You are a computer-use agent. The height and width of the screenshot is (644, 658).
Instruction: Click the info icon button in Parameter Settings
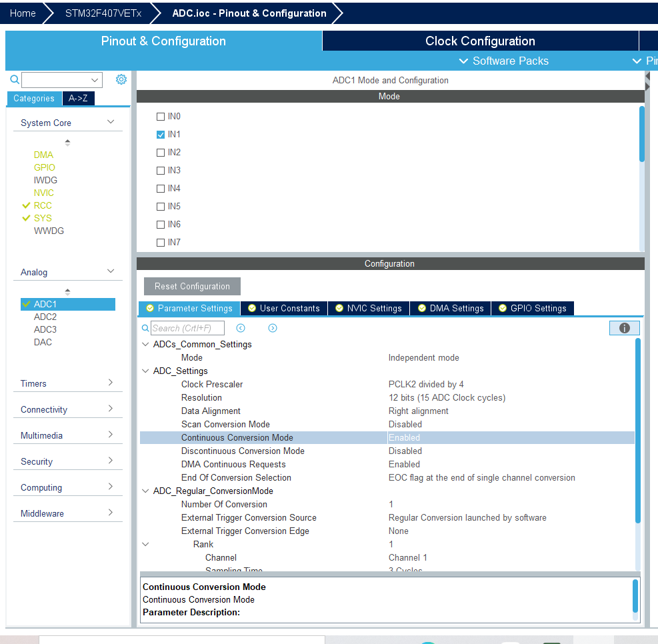point(625,328)
